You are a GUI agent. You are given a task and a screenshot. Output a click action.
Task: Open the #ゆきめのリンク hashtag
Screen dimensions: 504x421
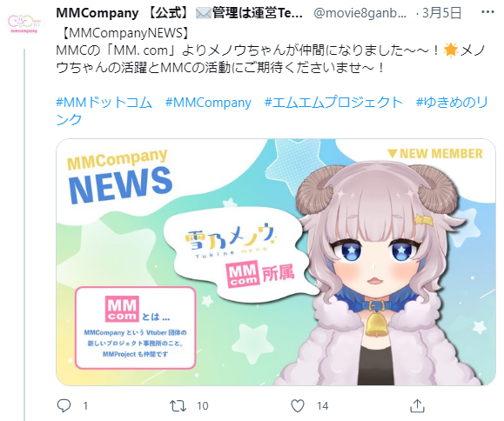pos(272,110)
